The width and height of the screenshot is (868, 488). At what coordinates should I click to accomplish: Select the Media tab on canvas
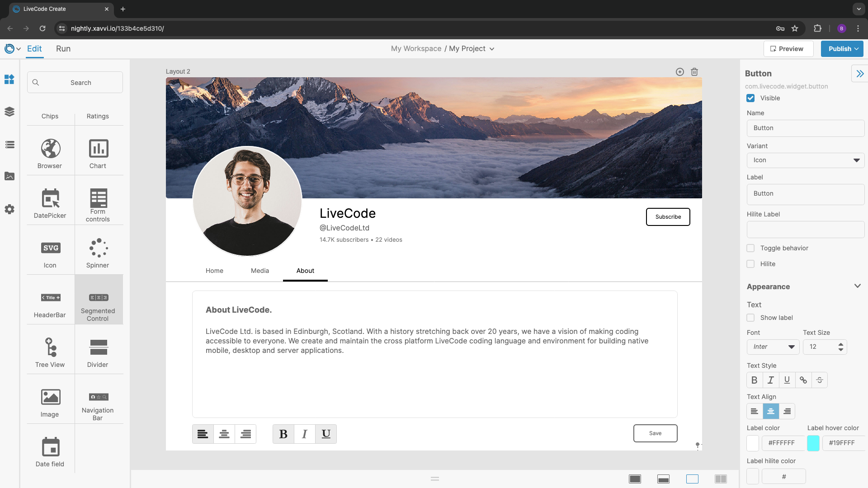click(260, 271)
